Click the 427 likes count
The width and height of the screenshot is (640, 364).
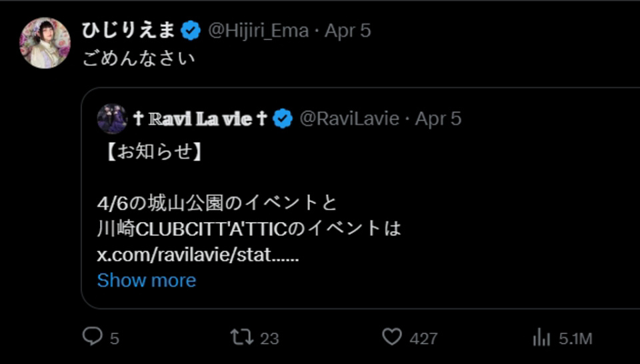(x=423, y=338)
